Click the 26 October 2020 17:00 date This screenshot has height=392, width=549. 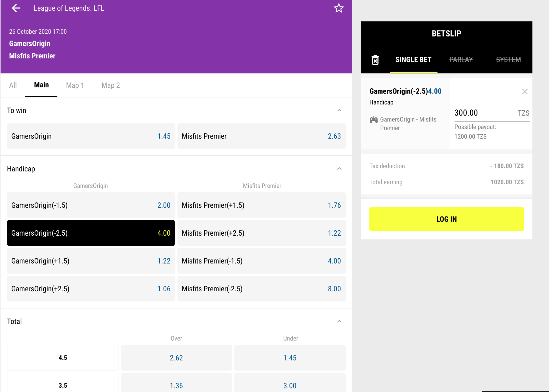point(38,32)
